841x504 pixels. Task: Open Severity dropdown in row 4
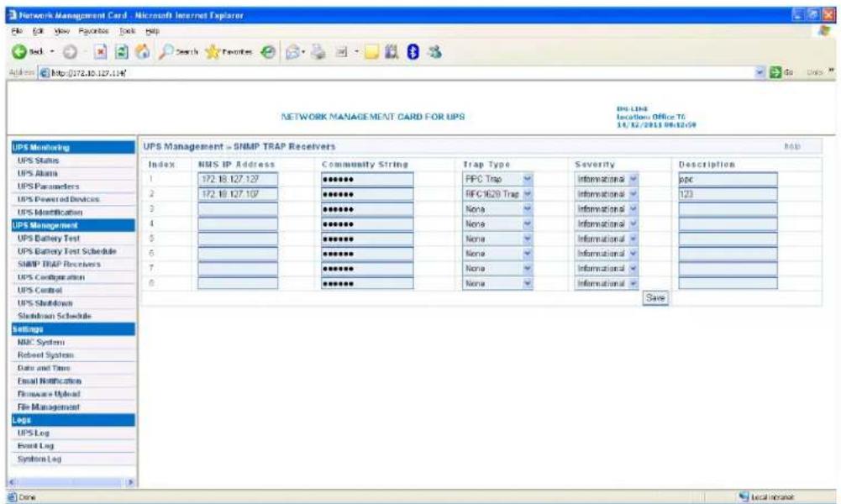[x=606, y=223]
